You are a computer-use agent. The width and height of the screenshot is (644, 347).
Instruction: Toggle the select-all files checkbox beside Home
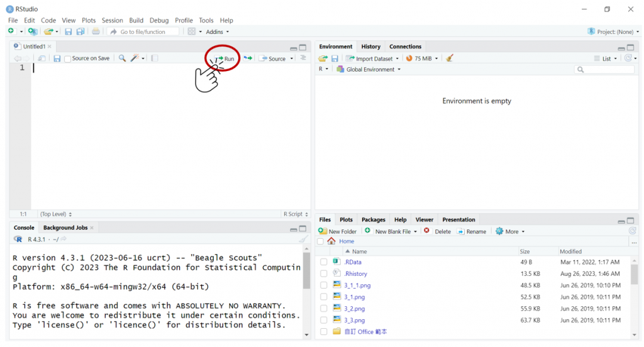(x=320, y=241)
